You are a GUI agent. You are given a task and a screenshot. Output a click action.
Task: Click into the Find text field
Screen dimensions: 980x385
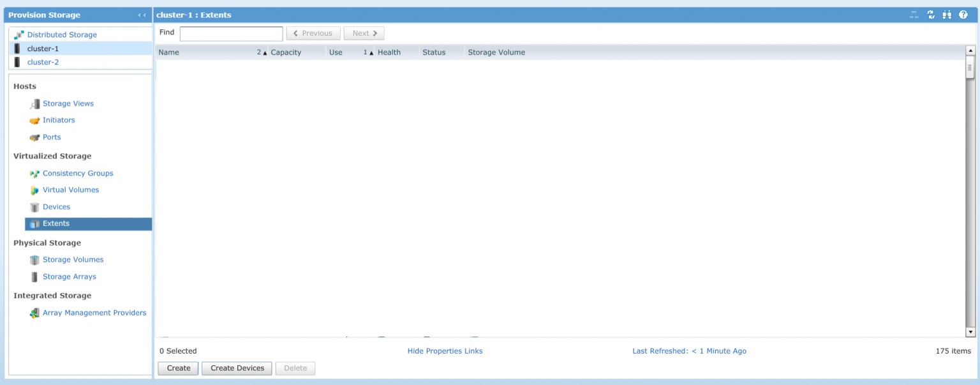[x=231, y=33]
